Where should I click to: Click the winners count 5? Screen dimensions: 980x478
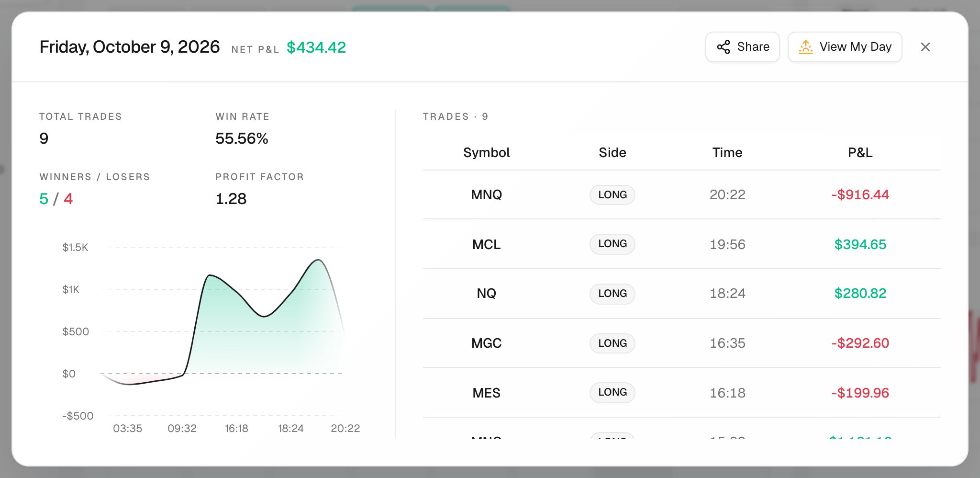click(44, 199)
